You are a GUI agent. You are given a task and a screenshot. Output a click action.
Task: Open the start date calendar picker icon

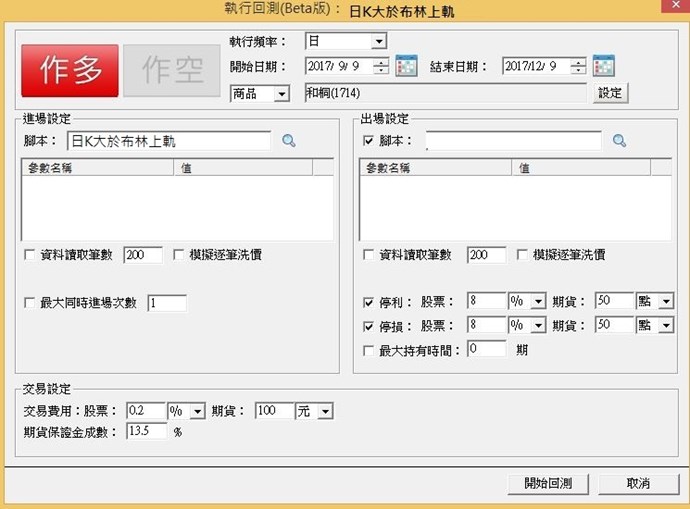coord(406,67)
